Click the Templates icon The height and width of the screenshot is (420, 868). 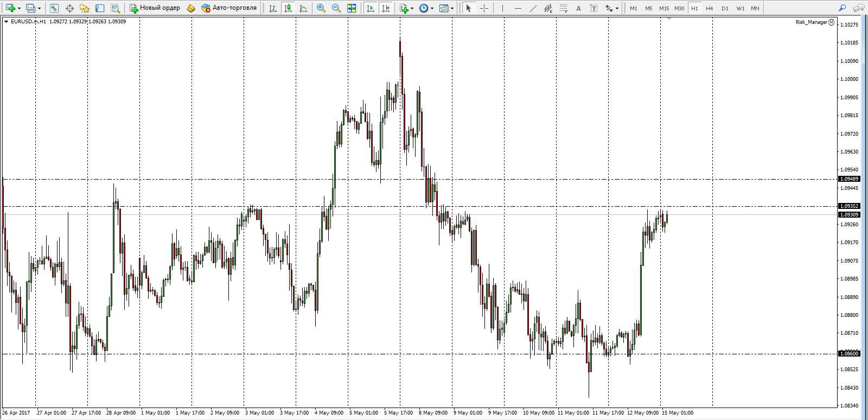[444, 8]
